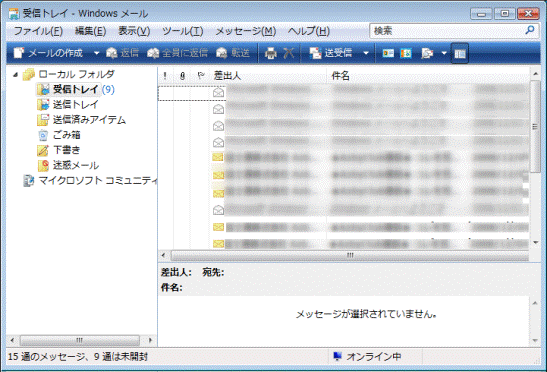The height and width of the screenshot is (372, 547).
Task: Click the Forward (転送) toolbar button
Action: pyautogui.click(x=233, y=53)
